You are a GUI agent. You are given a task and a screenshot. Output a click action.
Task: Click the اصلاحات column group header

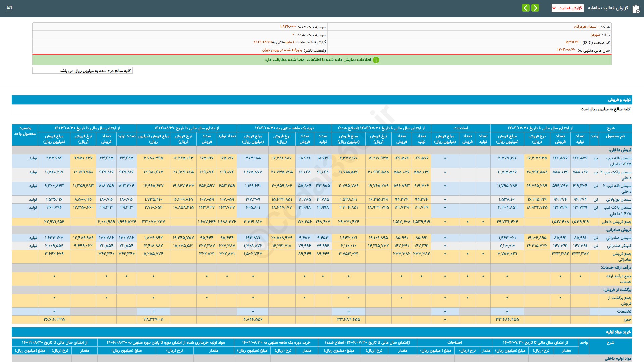[x=461, y=128]
